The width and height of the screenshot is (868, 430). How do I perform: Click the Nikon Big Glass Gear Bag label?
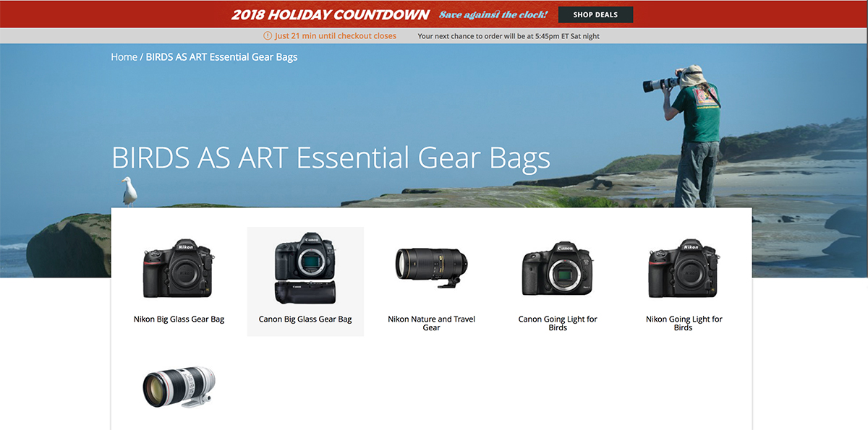pyautogui.click(x=179, y=319)
